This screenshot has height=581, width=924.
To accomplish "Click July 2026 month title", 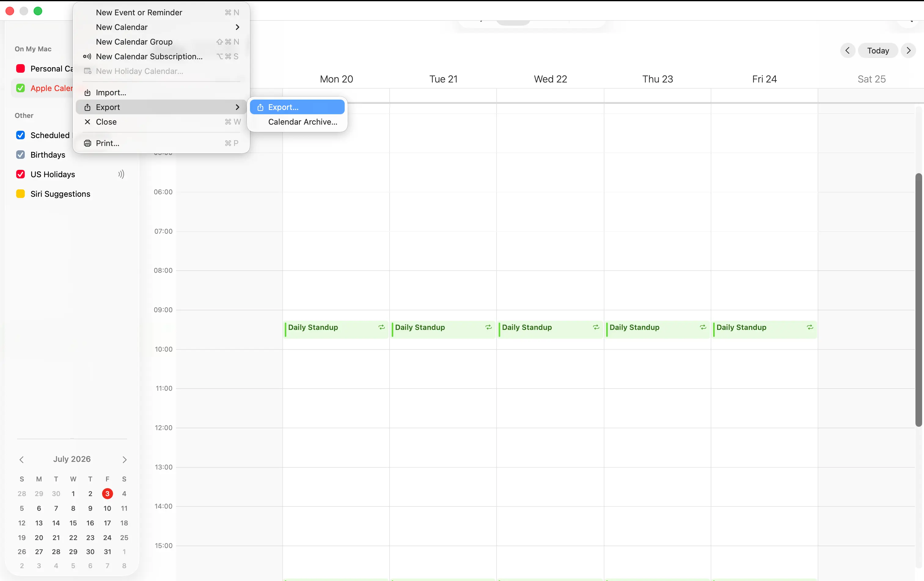I will pyautogui.click(x=72, y=459).
